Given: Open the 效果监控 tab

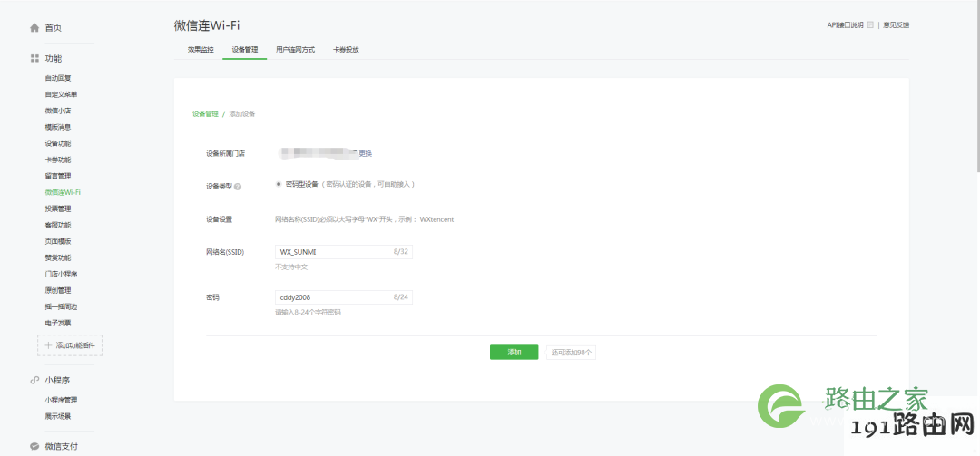Looking at the screenshot, I should click(x=201, y=49).
